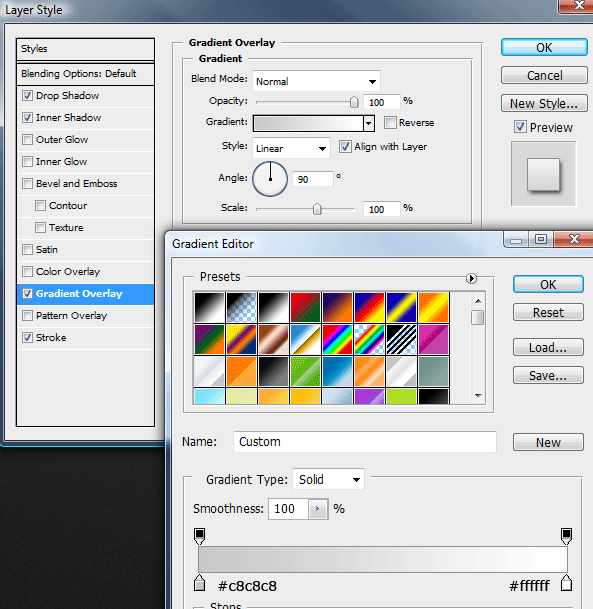Enable the Outer Glow checkbox
Viewport: 593px width, 609px height.
[x=27, y=139]
